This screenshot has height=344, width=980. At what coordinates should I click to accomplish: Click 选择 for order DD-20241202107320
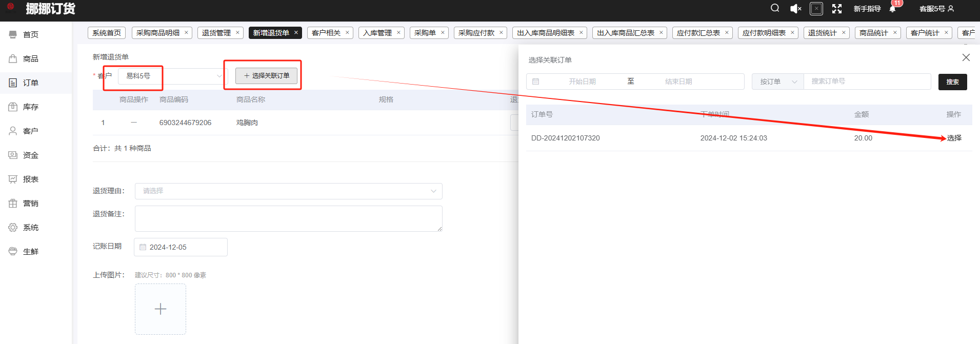pos(954,138)
